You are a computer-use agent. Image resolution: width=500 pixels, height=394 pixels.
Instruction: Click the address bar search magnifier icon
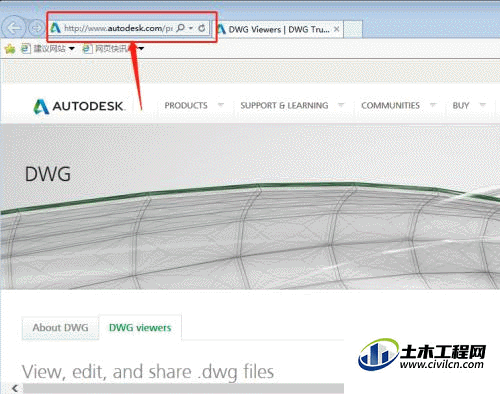pos(180,28)
